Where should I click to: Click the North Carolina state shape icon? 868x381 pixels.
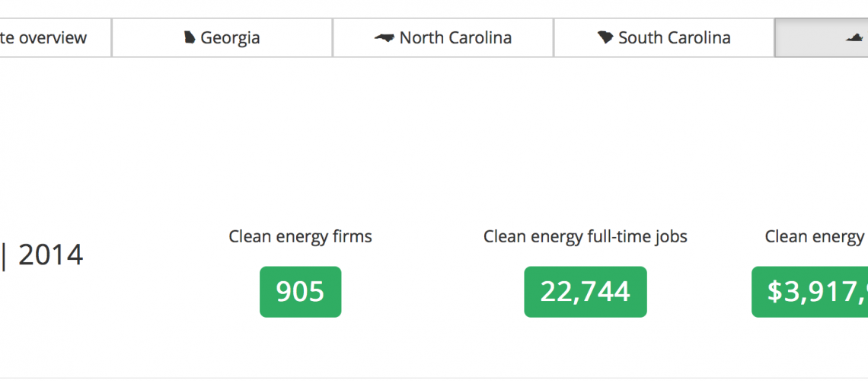(x=384, y=37)
